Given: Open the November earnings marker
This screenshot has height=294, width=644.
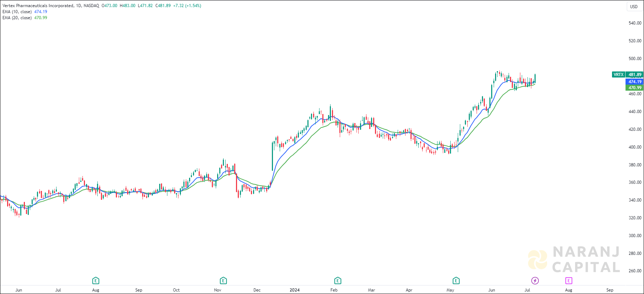Looking at the screenshot, I should 223,281.
